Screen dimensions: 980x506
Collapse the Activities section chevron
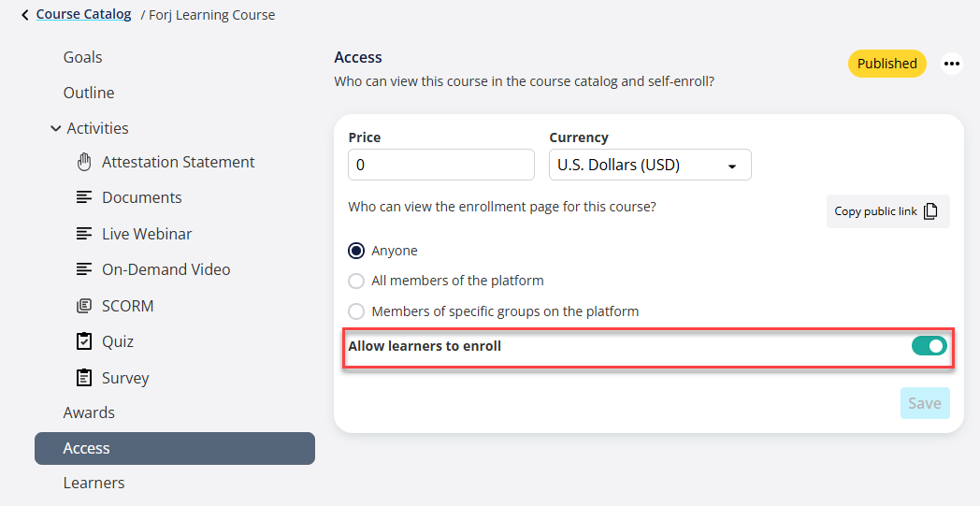coord(55,128)
